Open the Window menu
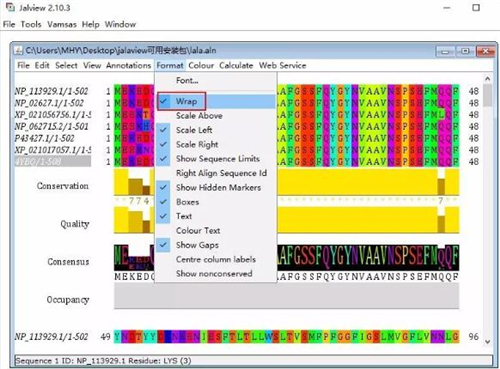500x369 pixels. (120, 24)
